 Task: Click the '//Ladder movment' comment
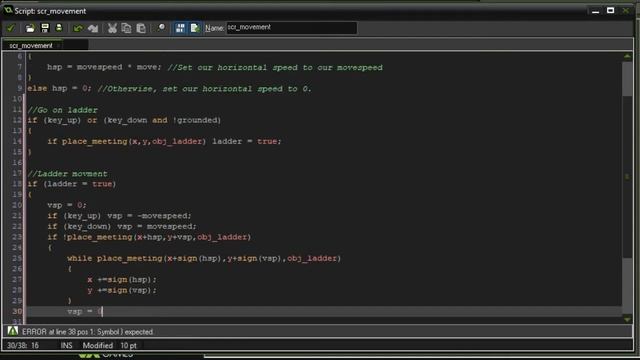pyautogui.click(x=67, y=173)
